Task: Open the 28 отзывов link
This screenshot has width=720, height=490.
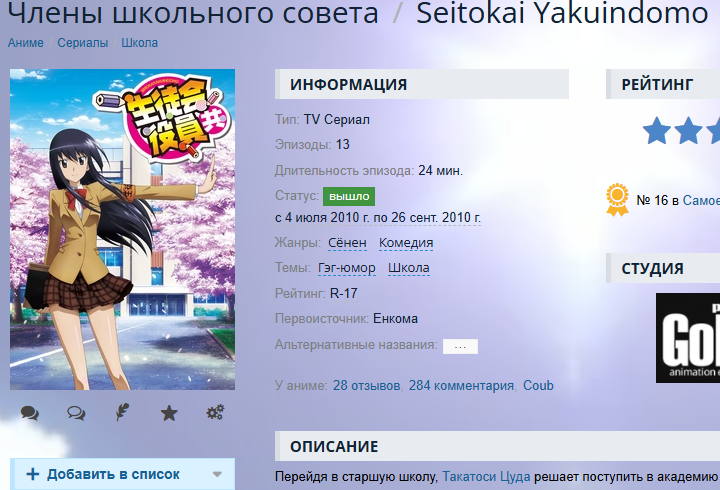Action: [366, 385]
